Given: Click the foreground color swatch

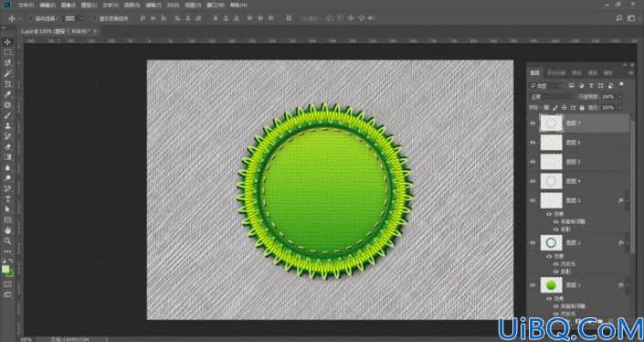Looking at the screenshot, I should (5, 269).
